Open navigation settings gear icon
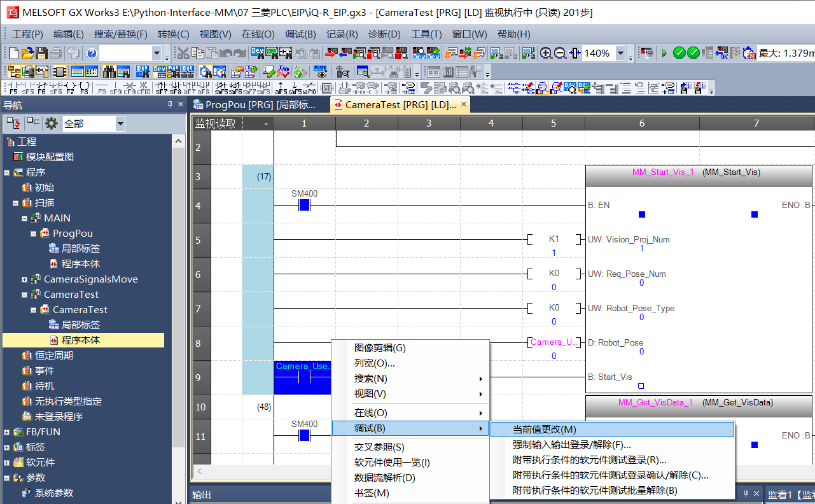 (51, 123)
